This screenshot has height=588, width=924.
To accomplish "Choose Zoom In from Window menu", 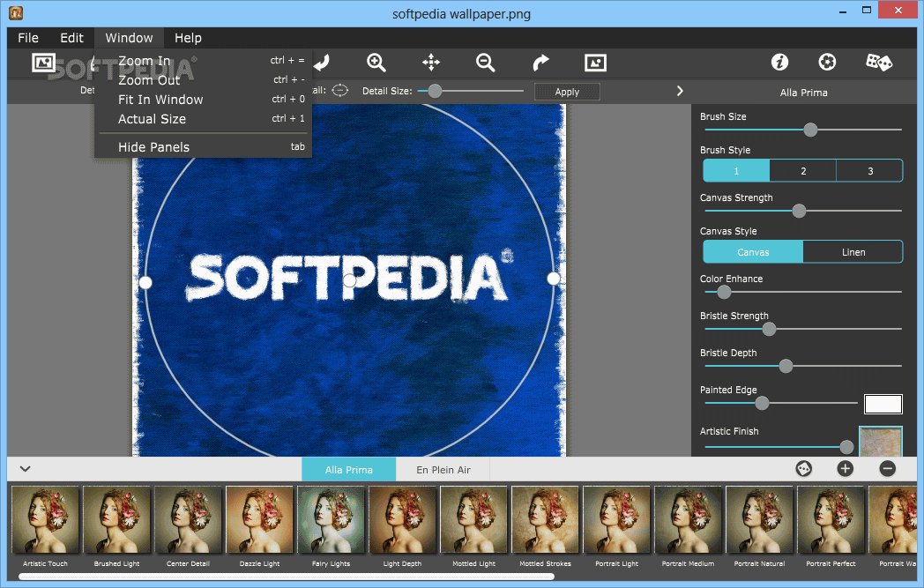I will tap(203, 61).
